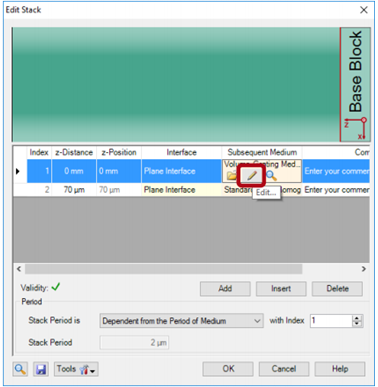Click the magnifier view medium icon
The image size is (378, 387).
point(271,175)
